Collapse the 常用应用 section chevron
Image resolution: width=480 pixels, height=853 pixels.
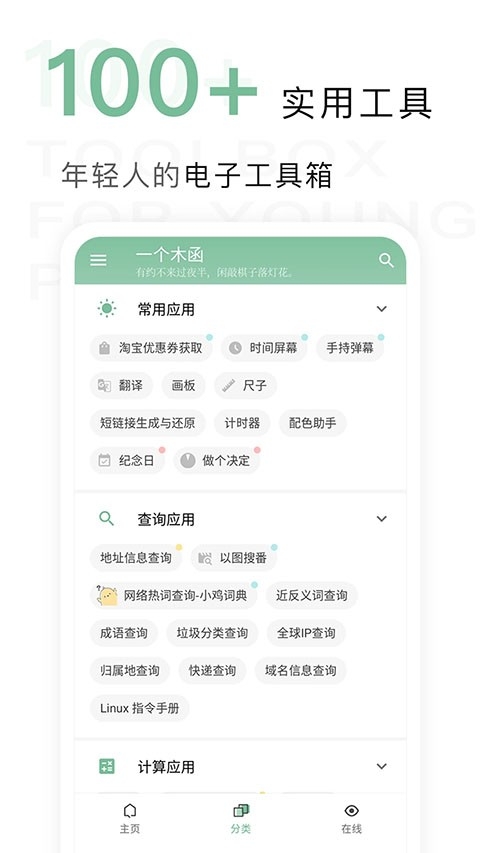(x=381, y=309)
